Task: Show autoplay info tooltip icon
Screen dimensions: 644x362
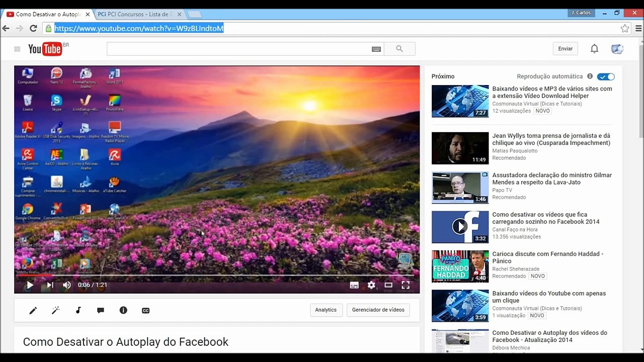Action: point(590,76)
